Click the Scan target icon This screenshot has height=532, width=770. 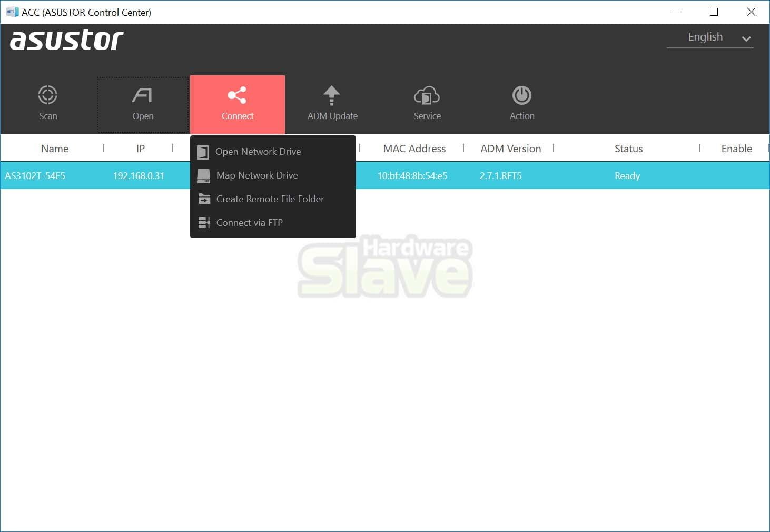(47, 95)
